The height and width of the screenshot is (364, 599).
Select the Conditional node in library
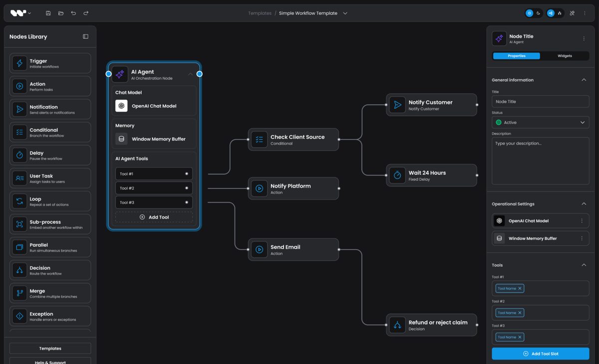pos(50,132)
